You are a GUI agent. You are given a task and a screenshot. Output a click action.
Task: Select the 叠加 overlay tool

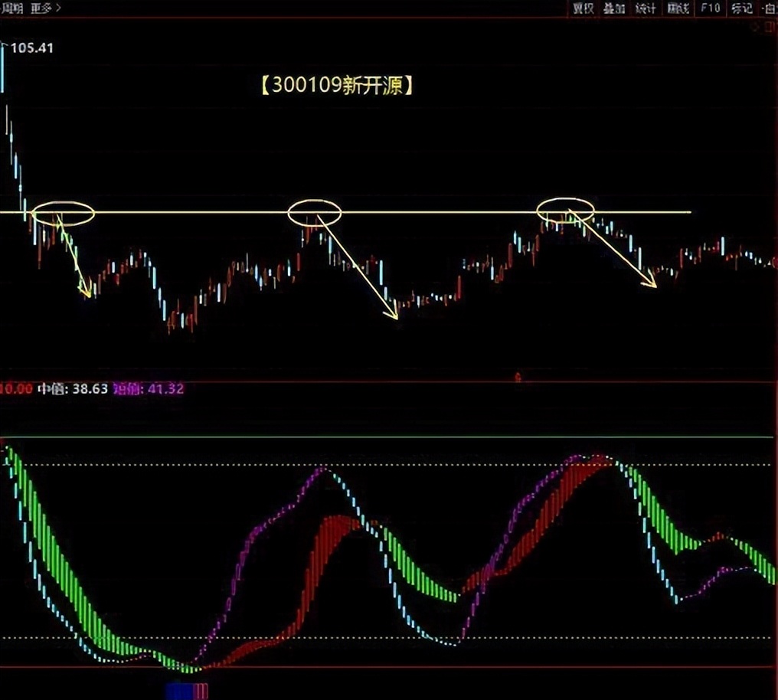point(614,8)
